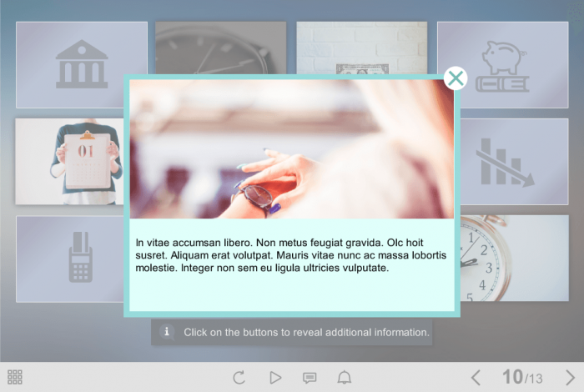
Task: Click the info icon in hint bar
Action: pos(166,332)
